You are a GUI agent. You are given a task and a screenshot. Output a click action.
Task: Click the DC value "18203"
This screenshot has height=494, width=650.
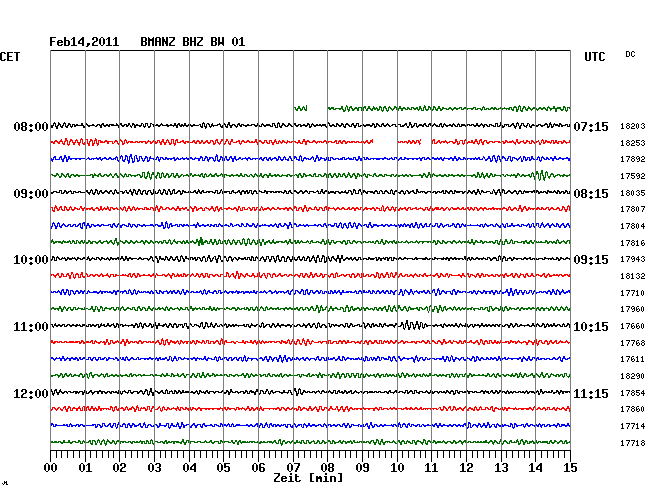[x=633, y=126]
